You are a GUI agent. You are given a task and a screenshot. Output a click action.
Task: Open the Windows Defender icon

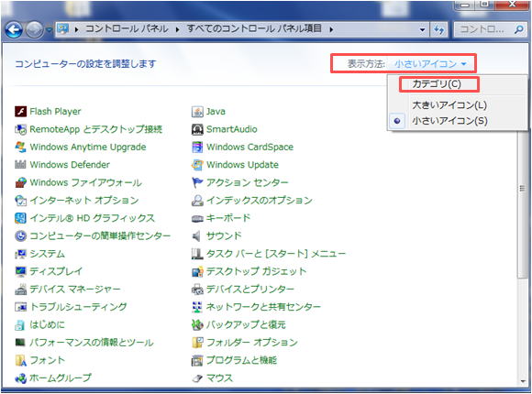[x=20, y=164]
